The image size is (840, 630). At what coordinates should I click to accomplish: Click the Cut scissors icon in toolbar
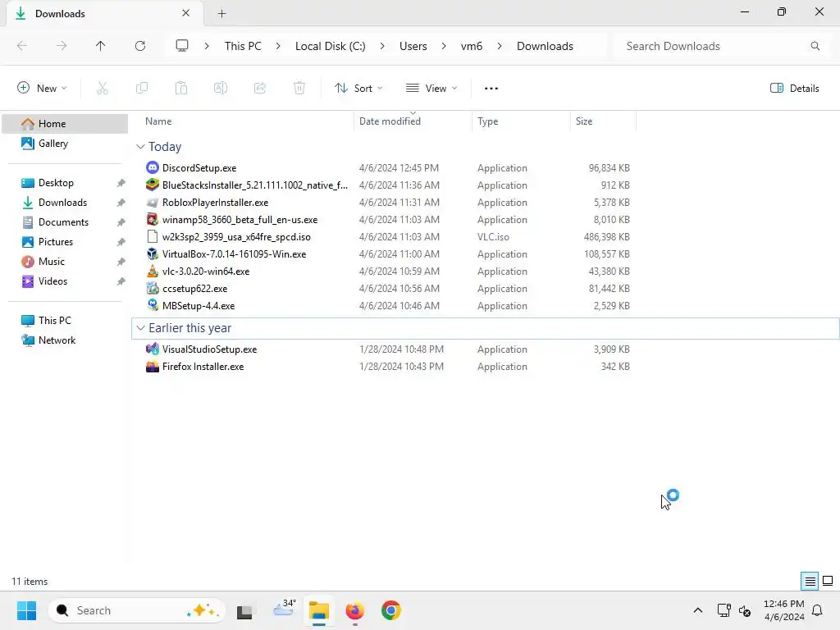[x=103, y=89]
